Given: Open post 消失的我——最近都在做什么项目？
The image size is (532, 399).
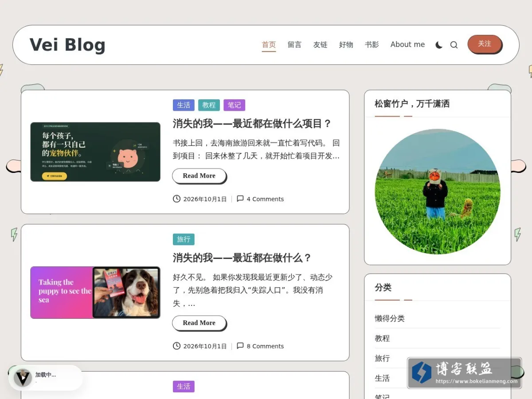Looking at the screenshot, I should (x=252, y=124).
